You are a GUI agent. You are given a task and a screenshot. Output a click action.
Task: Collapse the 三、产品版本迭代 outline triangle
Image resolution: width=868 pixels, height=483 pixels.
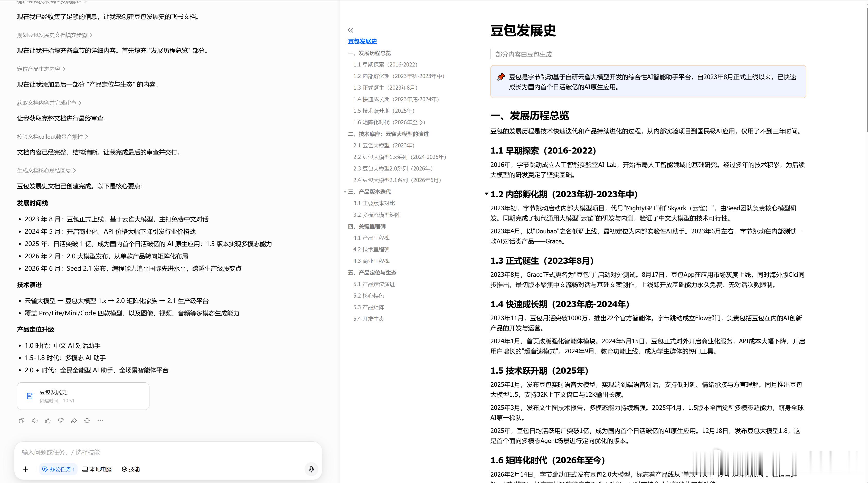(345, 192)
